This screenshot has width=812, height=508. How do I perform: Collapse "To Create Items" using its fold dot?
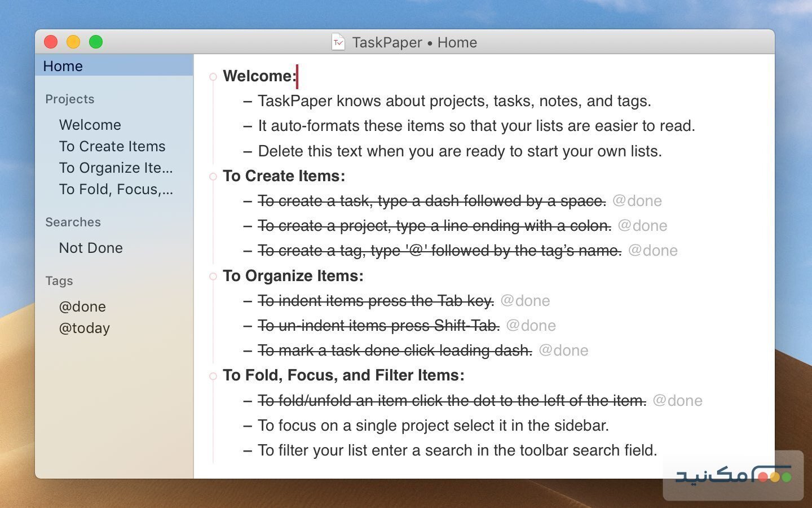tap(213, 176)
